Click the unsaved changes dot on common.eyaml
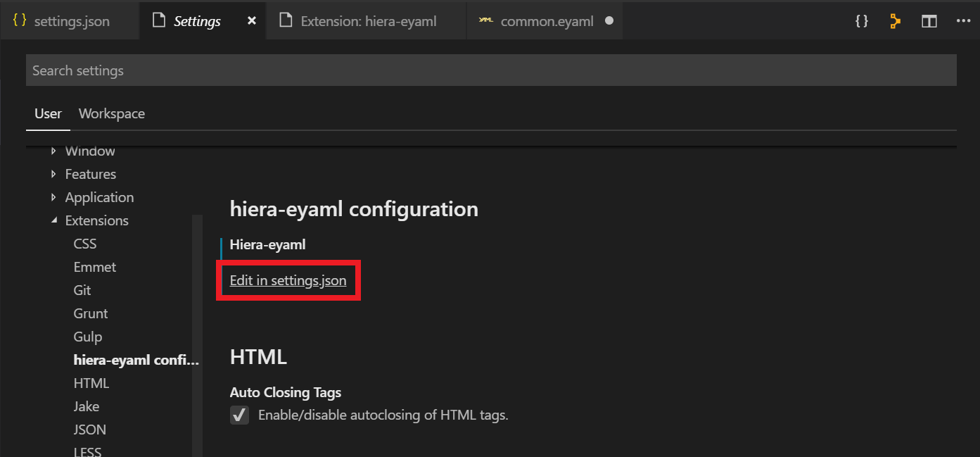This screenshot has height=457, width=980. 608,20
